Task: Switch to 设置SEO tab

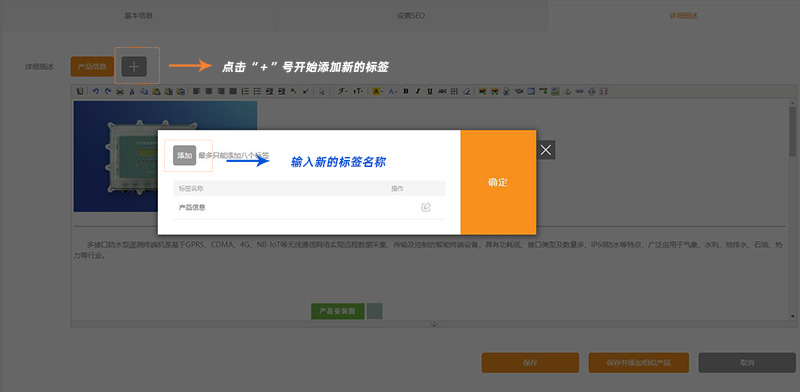Action: tap(411, 16)
